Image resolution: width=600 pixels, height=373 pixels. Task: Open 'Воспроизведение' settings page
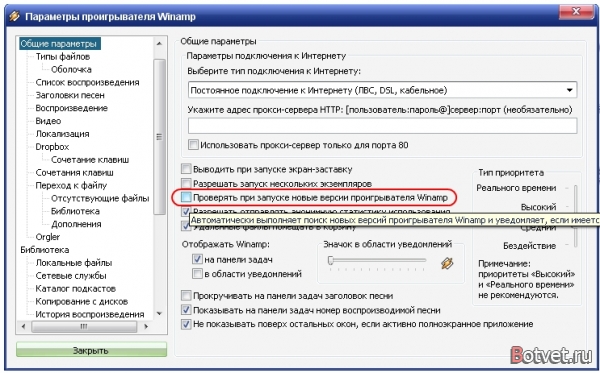click(x=72, y=108)
